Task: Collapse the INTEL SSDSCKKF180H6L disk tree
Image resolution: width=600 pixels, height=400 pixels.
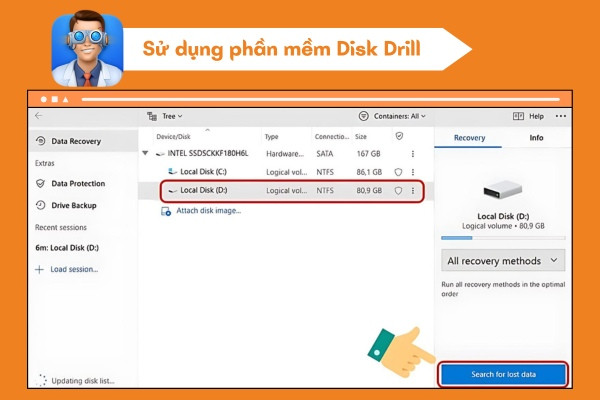Action: click(145, 153)
